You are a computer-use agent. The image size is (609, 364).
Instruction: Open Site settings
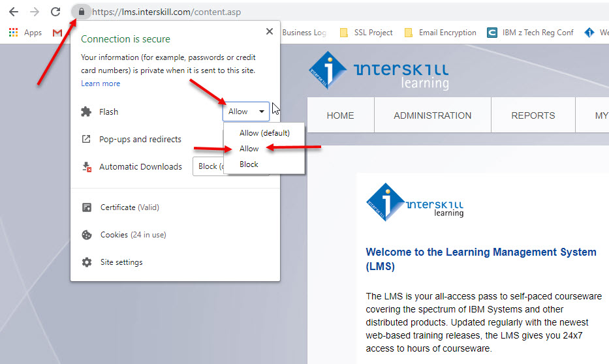pos(121,262)
